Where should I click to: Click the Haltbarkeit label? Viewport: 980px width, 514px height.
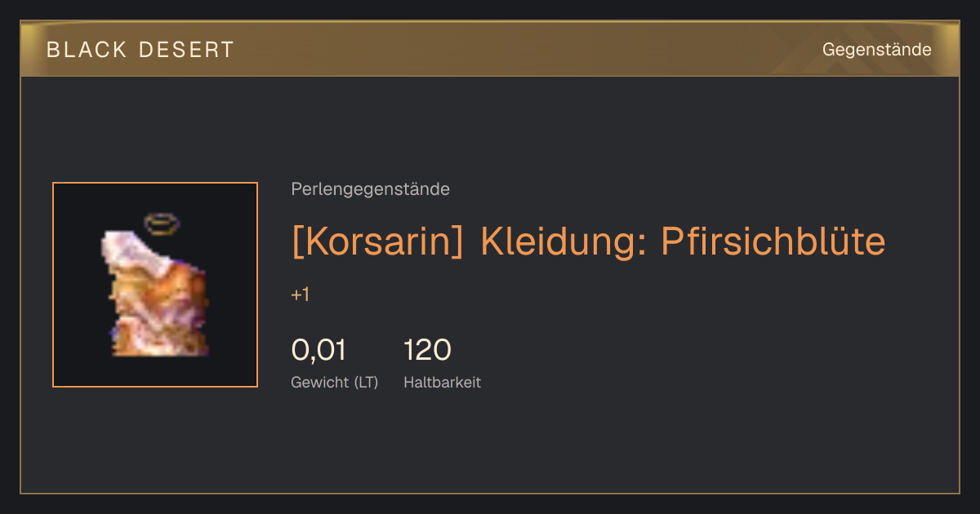442,383
